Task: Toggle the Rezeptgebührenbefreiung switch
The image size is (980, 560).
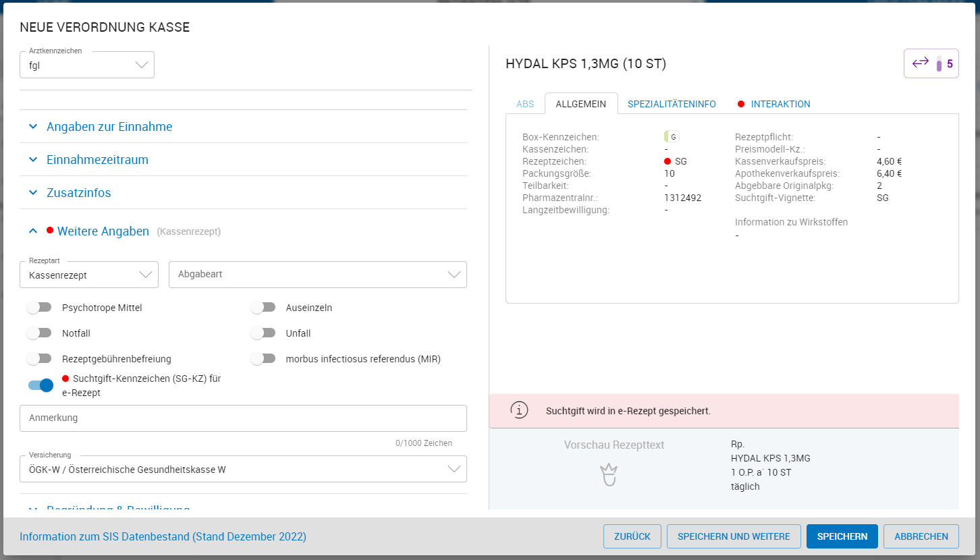Action: [39, 359]
